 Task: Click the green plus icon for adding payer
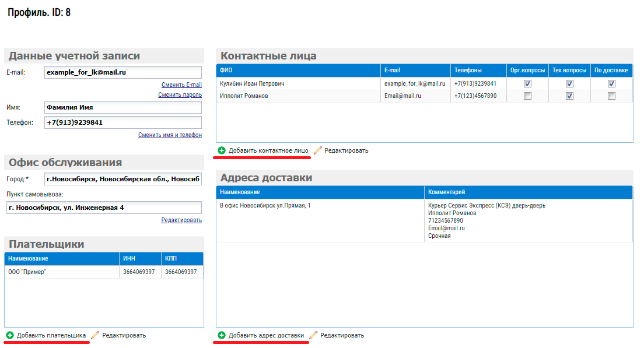(x=10, y=335)
